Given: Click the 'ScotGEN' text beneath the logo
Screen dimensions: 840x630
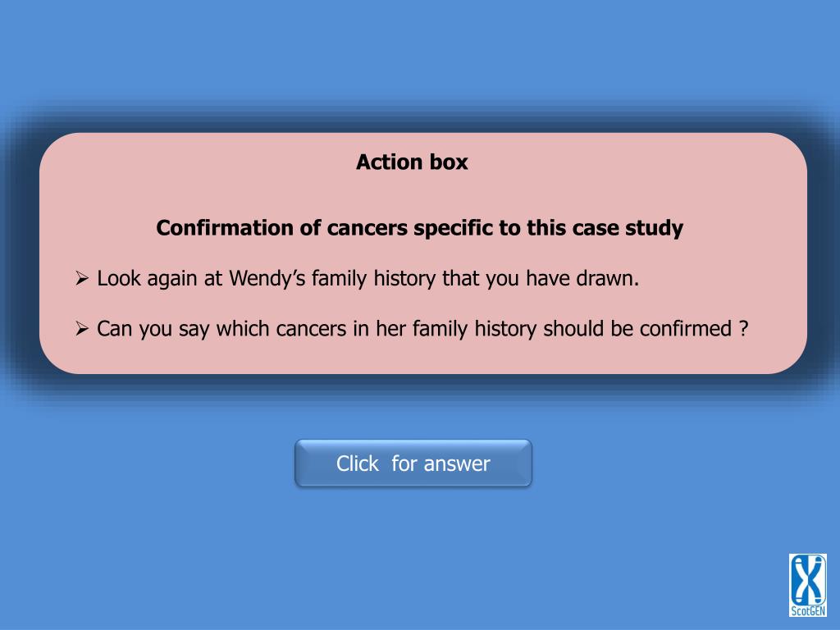Looking at the screenshot, I should (x=808, y=611).
